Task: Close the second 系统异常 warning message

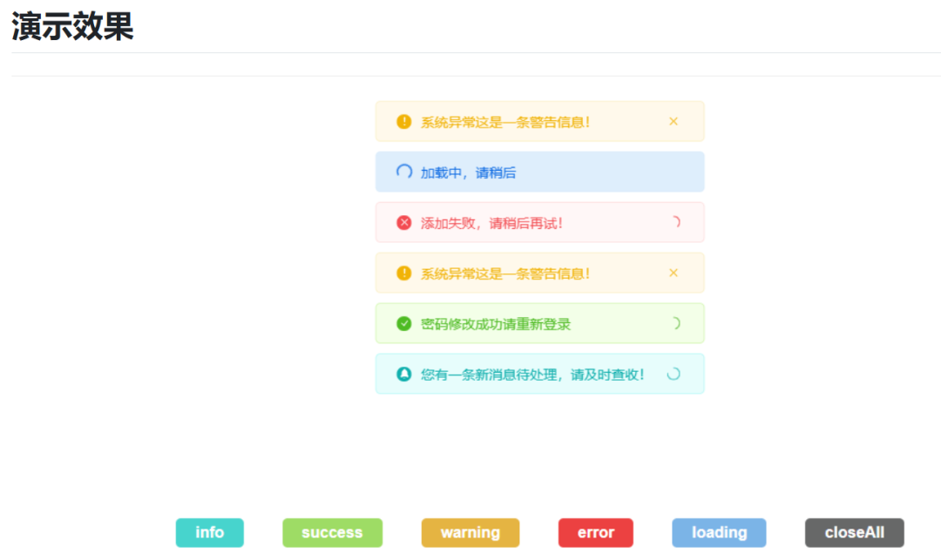Action: (674, 273)
